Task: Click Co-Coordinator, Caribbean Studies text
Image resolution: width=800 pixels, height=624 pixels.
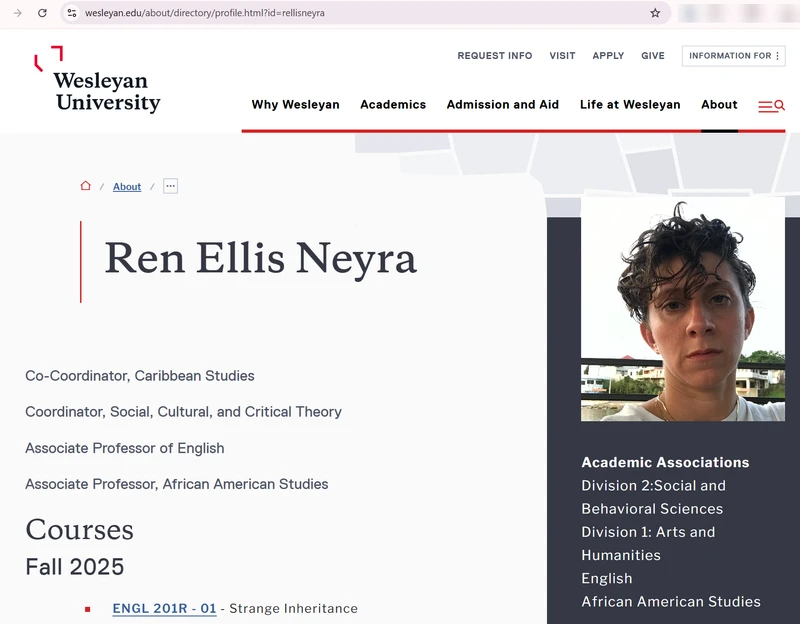Action: click(x=140, y=376)
